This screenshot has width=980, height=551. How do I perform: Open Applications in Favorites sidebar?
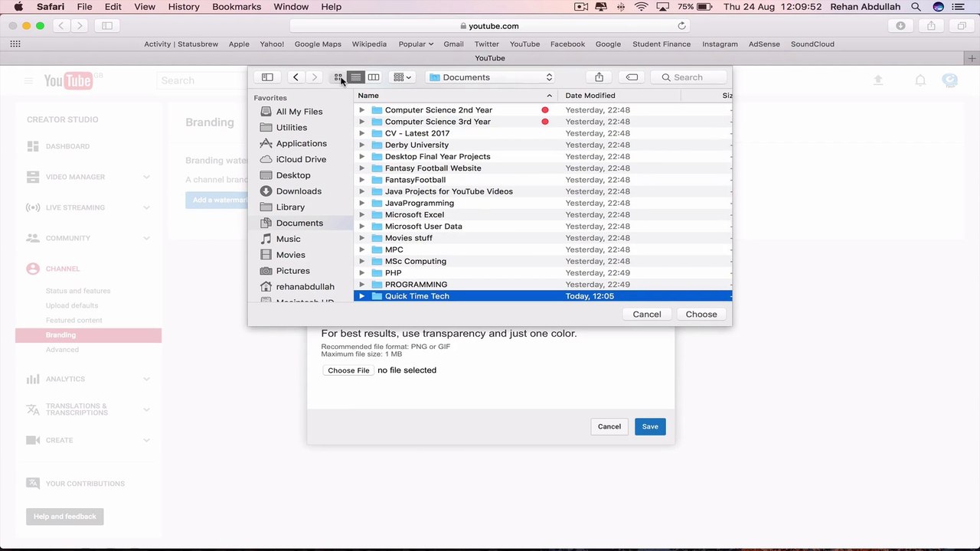click(x=301, y=144)
